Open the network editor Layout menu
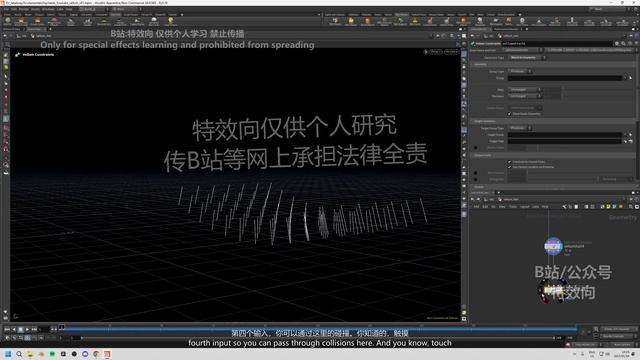 pyautogui.click(x=524, y=207)
